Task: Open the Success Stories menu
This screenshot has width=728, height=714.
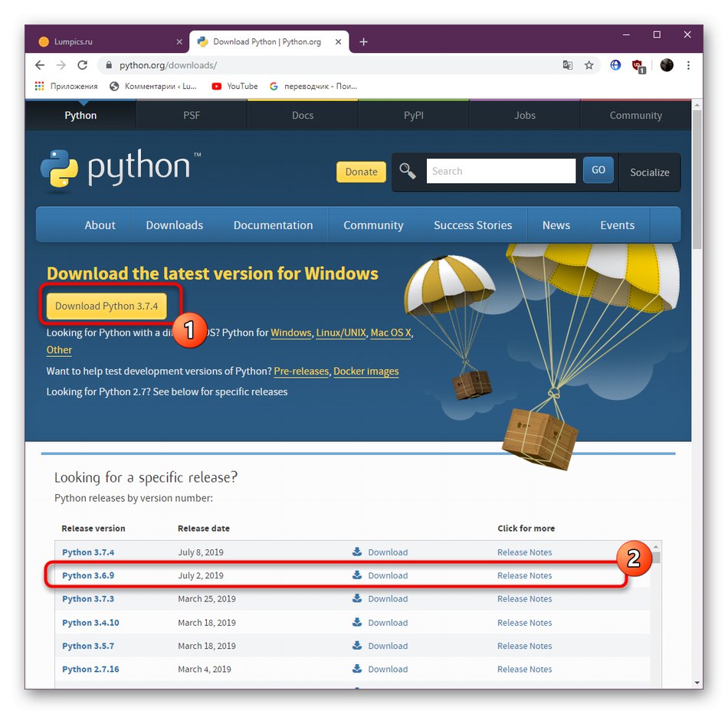Action: click(473, 225)
